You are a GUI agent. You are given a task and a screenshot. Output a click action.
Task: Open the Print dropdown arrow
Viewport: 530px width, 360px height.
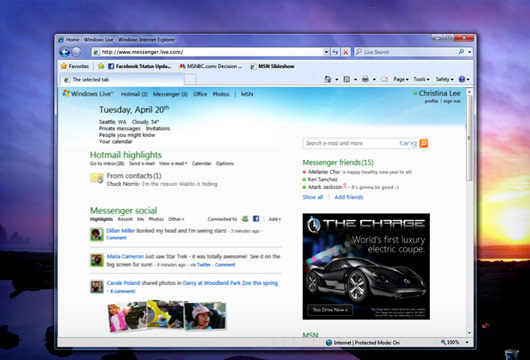374,79
